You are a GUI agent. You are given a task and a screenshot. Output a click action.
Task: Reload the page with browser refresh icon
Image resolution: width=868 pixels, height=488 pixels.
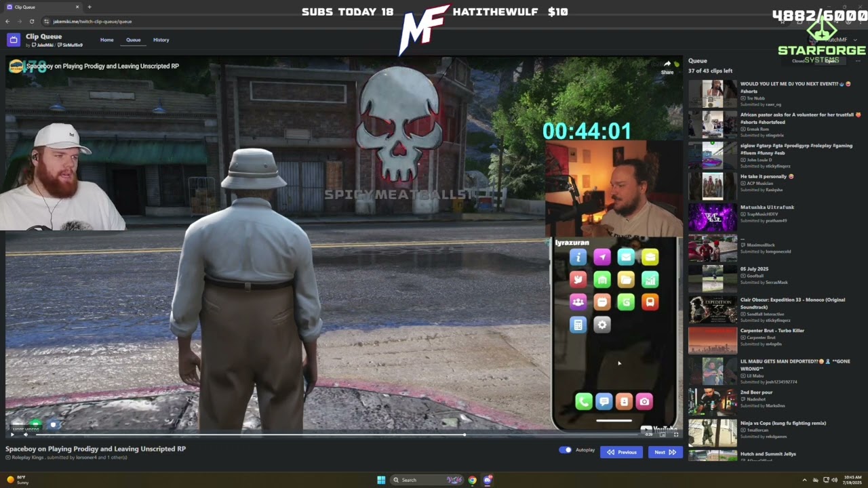tap(31, 21)
